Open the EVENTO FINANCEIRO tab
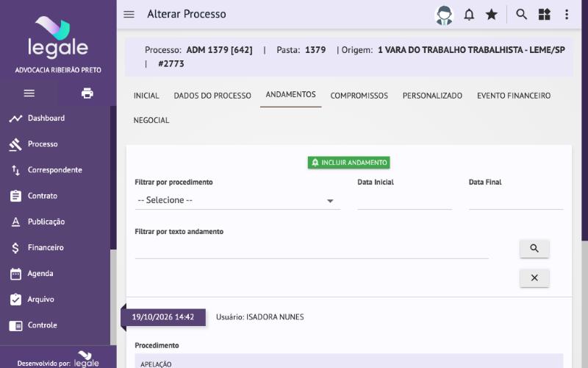 pyautogui.click(x=514, y=96)
